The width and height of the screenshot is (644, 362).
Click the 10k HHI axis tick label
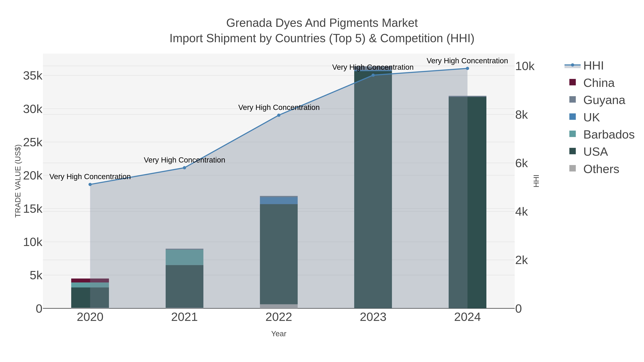pos(525,67)
